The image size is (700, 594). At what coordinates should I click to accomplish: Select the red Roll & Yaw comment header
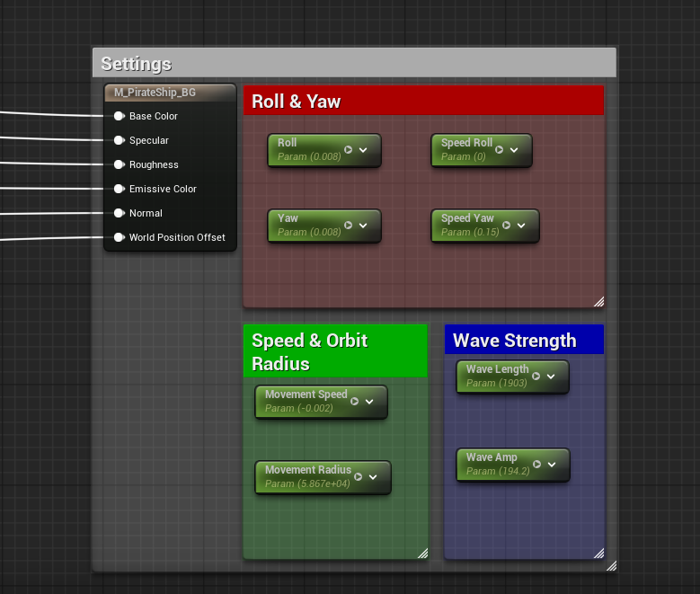point(422,101)
